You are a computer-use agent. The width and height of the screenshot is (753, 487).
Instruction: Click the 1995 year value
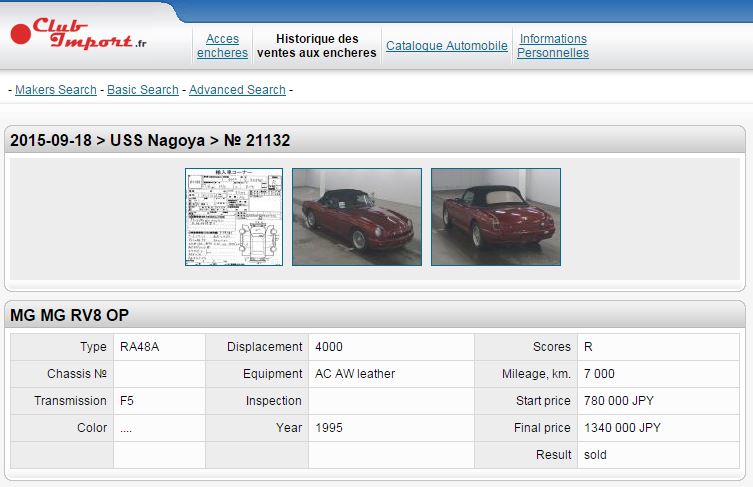[329, 428]
